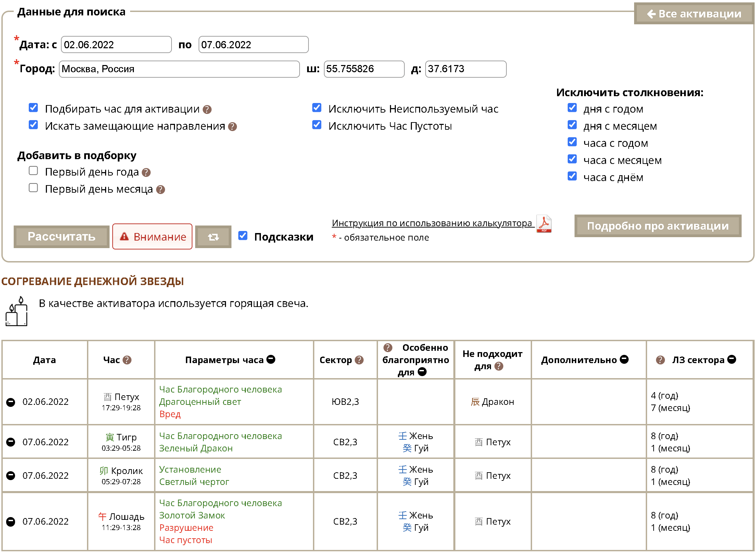Viewport: 756px width, 553px height.
Task: Enable 'Первый день месяца' checkbox
Action: [33, 188]
